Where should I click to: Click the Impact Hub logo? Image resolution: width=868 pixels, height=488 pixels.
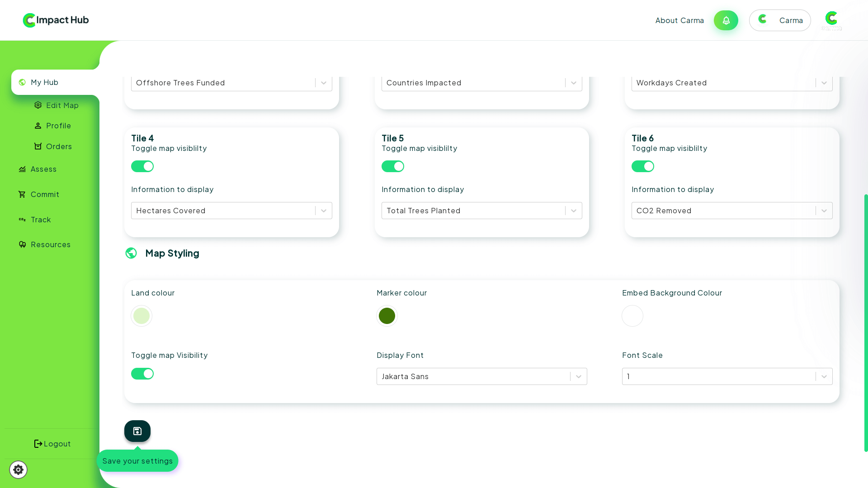56,20
